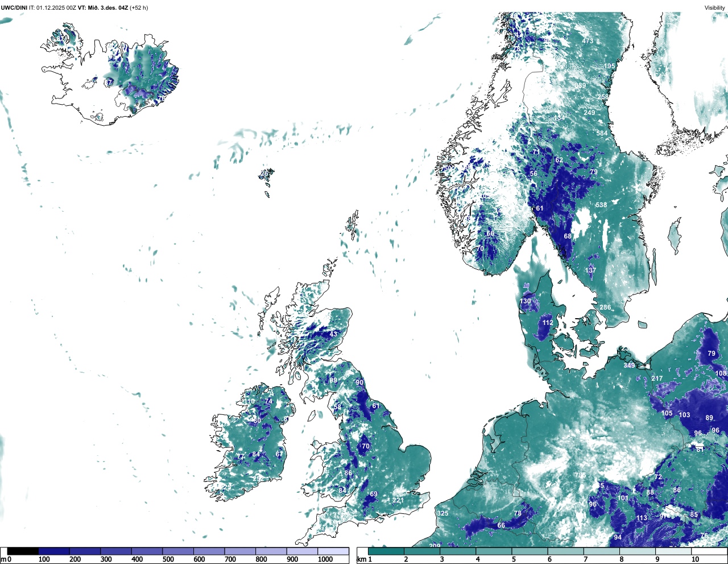The image size is (728, 564).
Task: Click the '538' visibility value in Sweden
Action: click(601, 205)
